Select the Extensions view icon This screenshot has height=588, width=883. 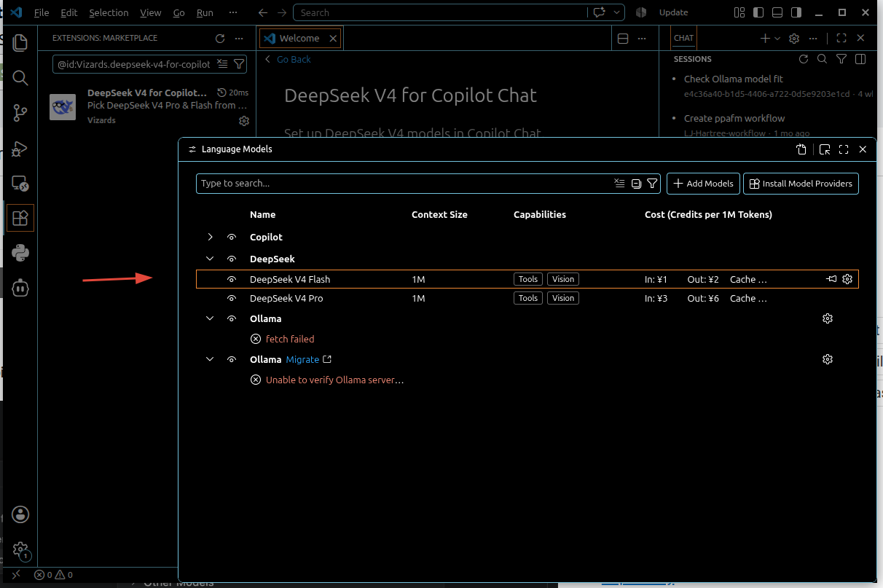pyautogui.click(x=20, y=218)
